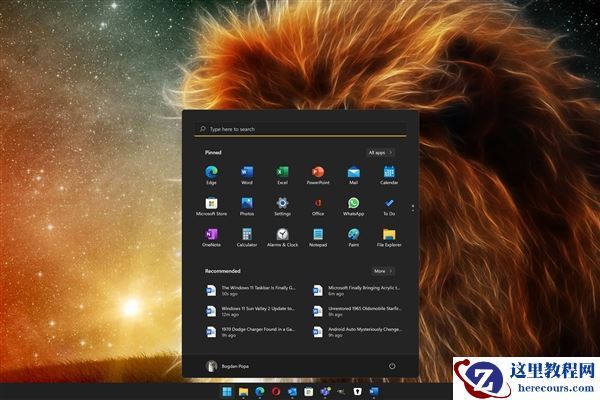
Task: Launch the pinned Calculator app
Action: [247, 237]
